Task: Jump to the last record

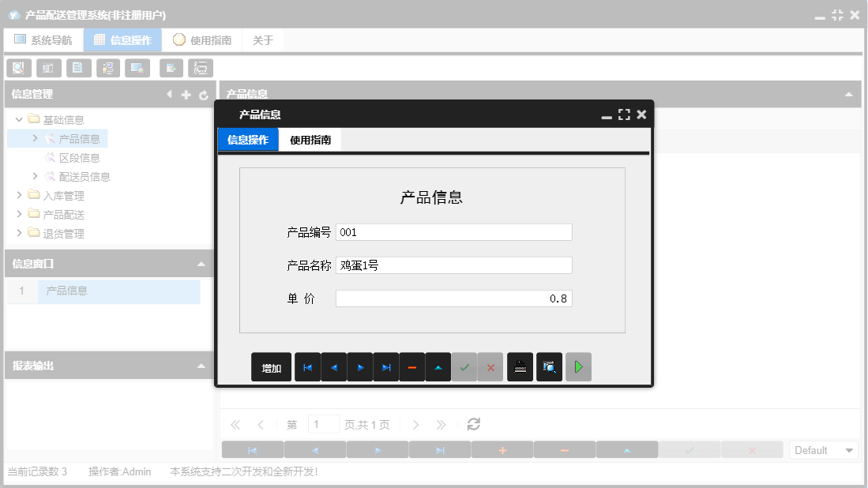Action: (385, 366)
